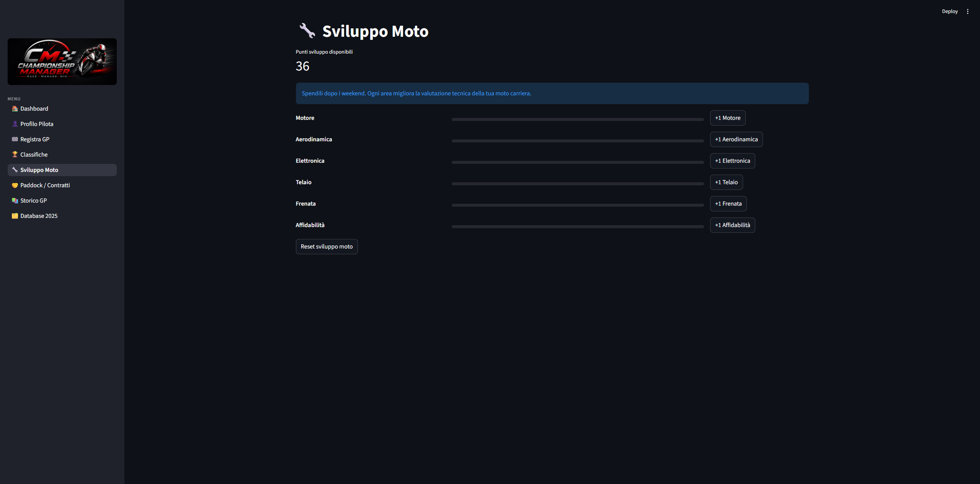Click the blue info message about weekends

552,93
